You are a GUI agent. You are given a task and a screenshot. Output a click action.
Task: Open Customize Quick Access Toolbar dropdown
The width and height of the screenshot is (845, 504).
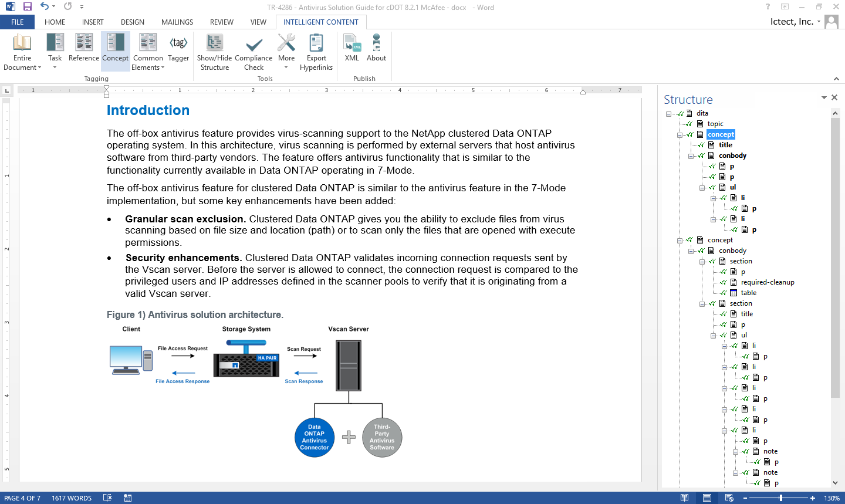coord(82,7)
